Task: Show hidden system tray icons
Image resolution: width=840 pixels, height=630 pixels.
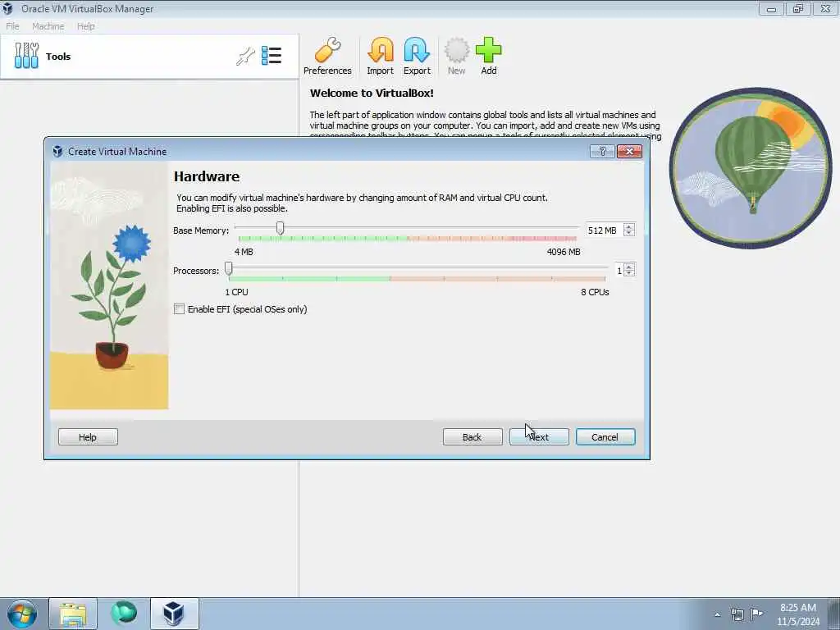Action: tap(717, 614)
